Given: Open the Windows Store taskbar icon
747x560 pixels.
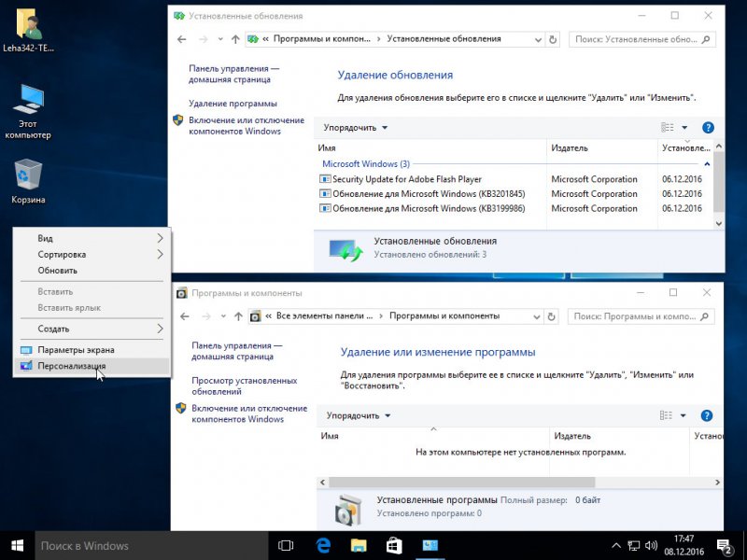Looking at the screenshot, I should tap(394, 546).
